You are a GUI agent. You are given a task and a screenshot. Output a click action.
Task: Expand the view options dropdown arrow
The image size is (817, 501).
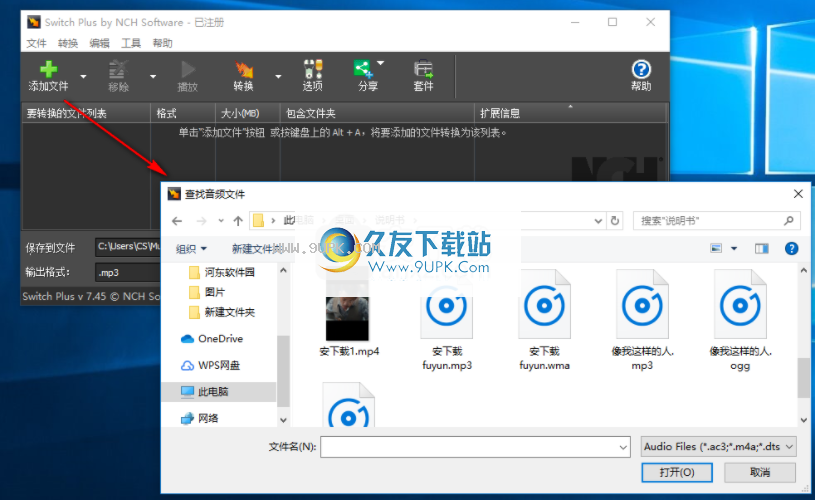734,248
